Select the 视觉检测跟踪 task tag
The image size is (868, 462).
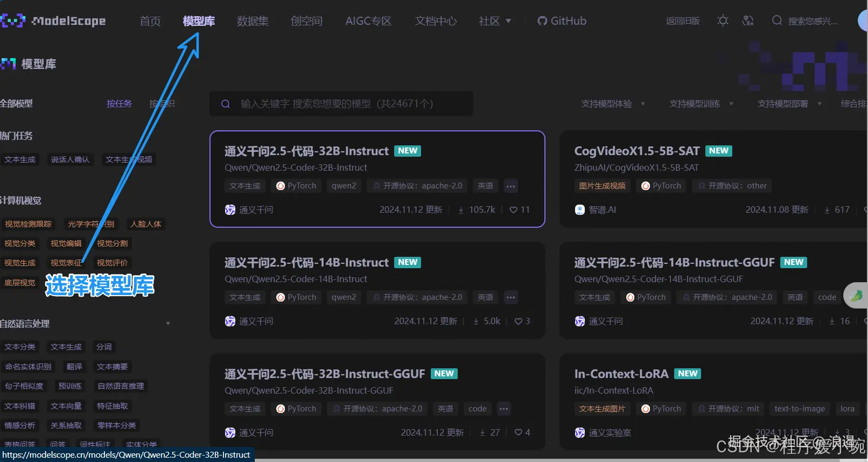point(29,224)
